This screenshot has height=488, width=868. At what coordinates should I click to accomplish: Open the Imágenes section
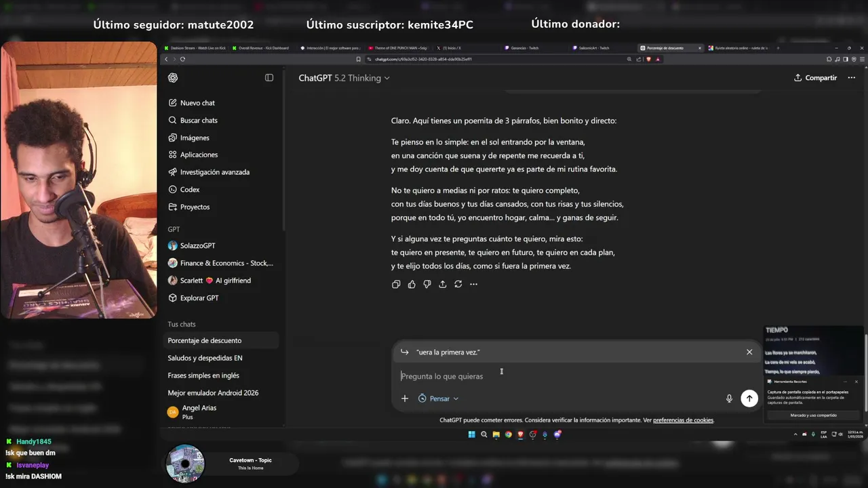[189, 138]
